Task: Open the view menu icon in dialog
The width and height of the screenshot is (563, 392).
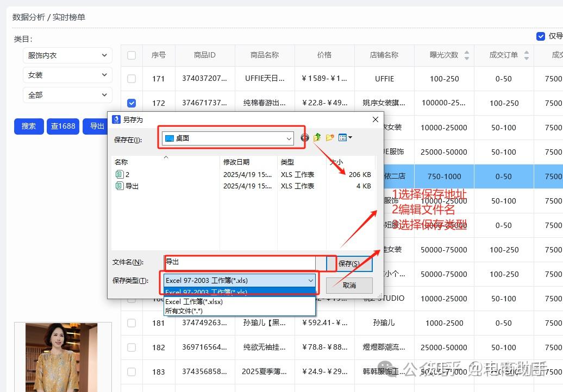Action: point(345,138)
